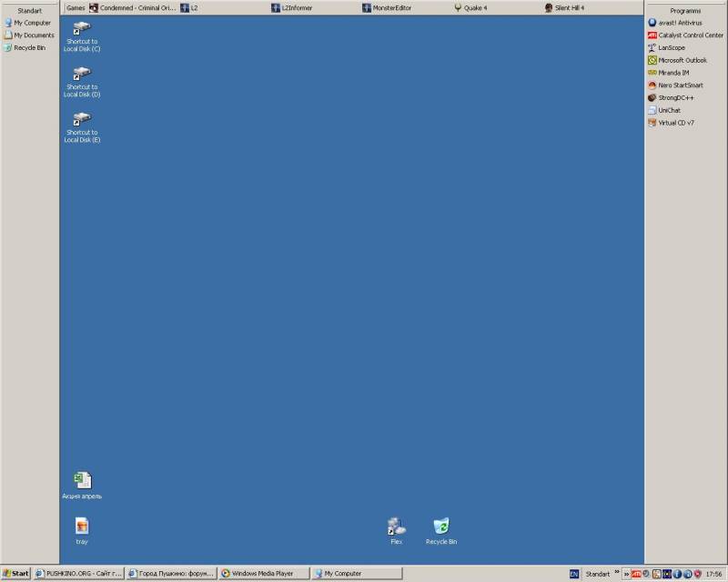Expand the Standart taskbar toolbar chevron
Image resolution: width=728 pixels, height=582 pixels.
point(616,574)
